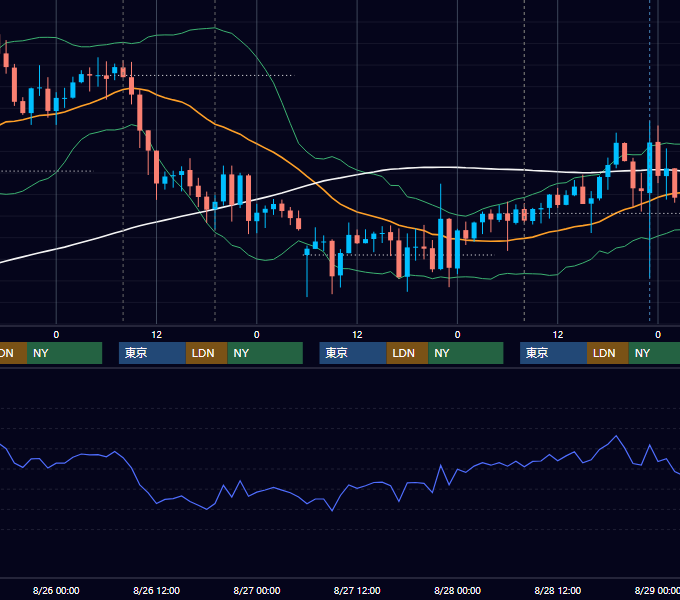Click the hour label 0 at 8/26 gridline

[x=56, y=335]
